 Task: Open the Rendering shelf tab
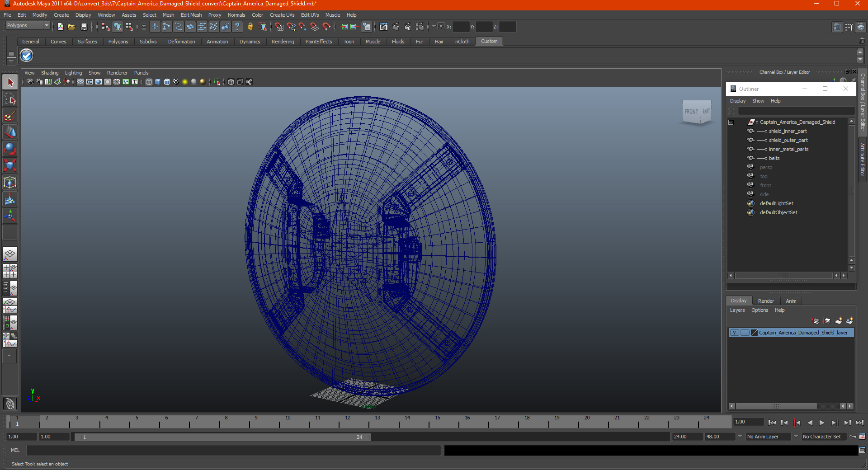coord(283,42)
